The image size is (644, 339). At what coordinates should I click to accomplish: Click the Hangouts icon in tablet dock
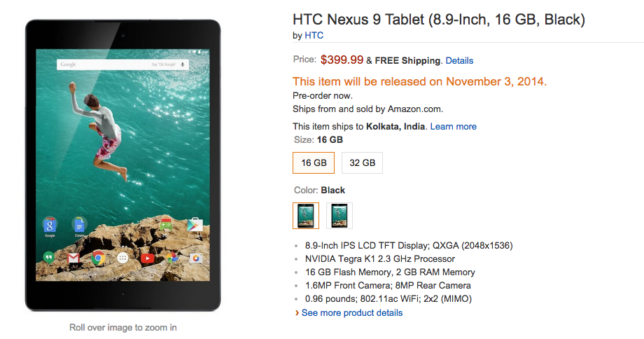(49, 258)
